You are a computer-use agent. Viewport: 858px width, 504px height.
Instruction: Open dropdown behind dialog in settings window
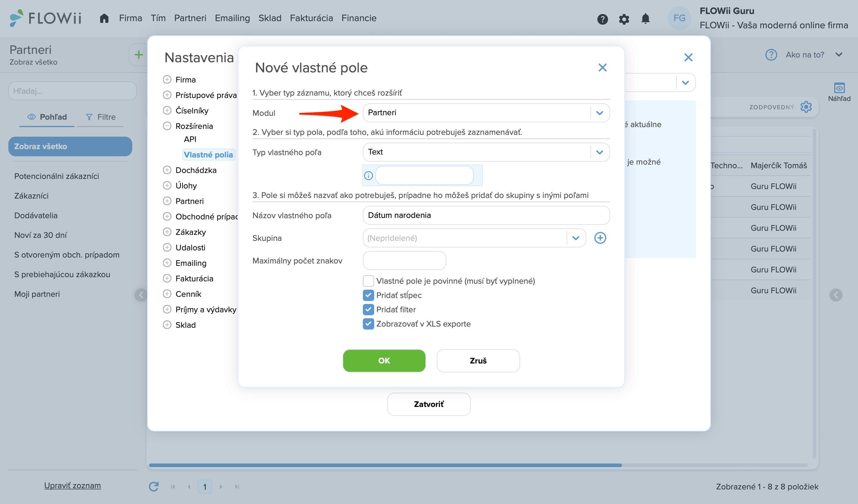(685, 83)
